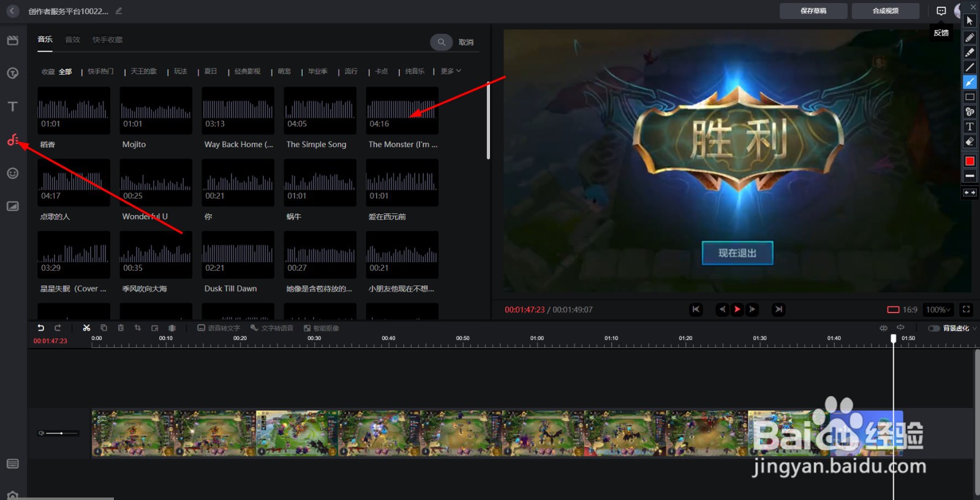Select the 快手热门 music category
980x500 pixels.
point(100,72)
